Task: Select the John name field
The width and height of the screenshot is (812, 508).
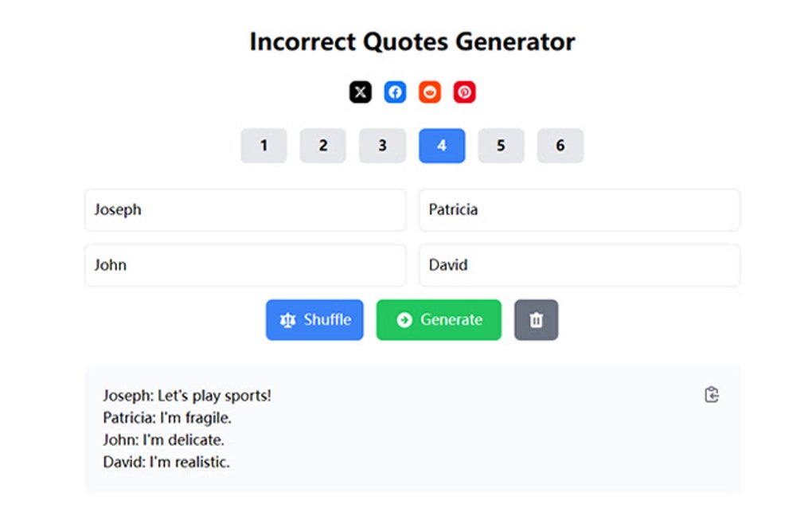Action: [x=244, y=265]
